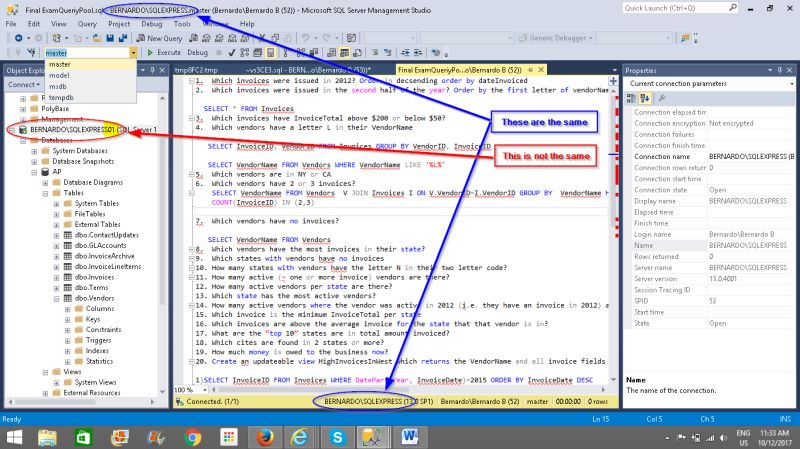Screen dimensions: 800x449
Task: Click the Save All icon
Action: coord(123,38)
